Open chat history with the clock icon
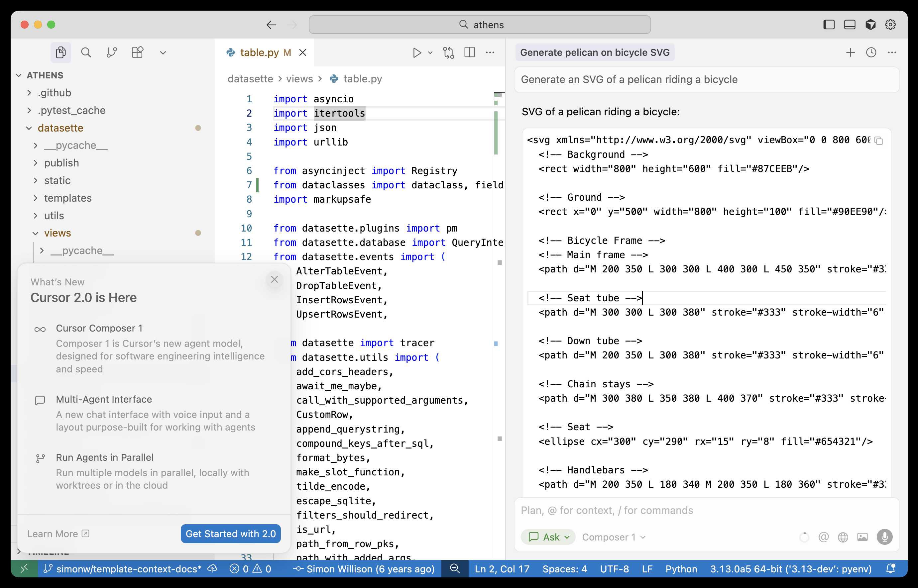The width and height of the screenshot is (918, 588). (x=871, y=53)
